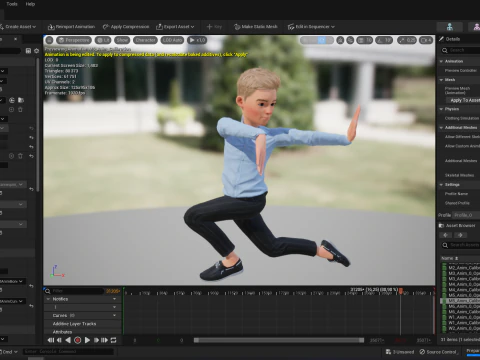480x360 pixels.
Task: Click Make Static Mesh in the toolbar
Action: (256, 27)
